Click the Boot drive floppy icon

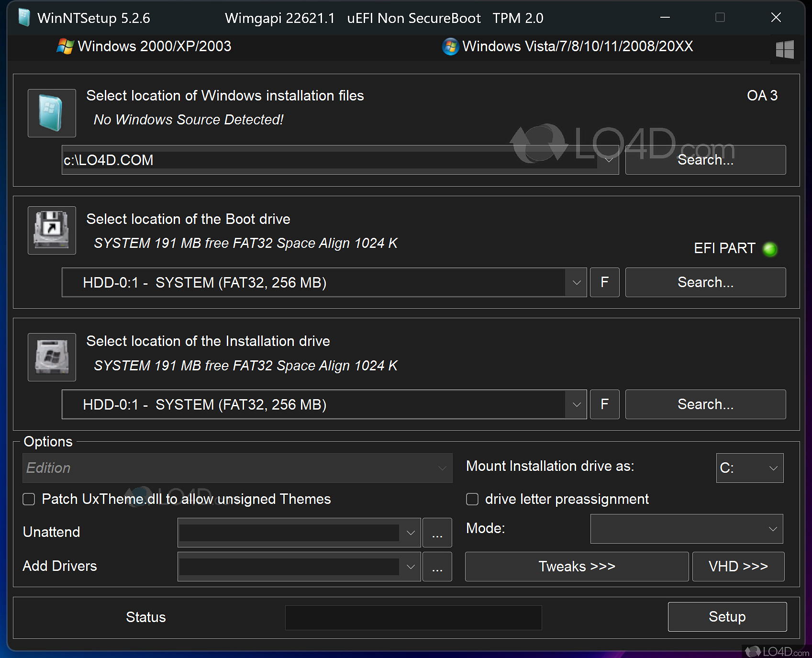pyautogui.click(x=52, y=230)
